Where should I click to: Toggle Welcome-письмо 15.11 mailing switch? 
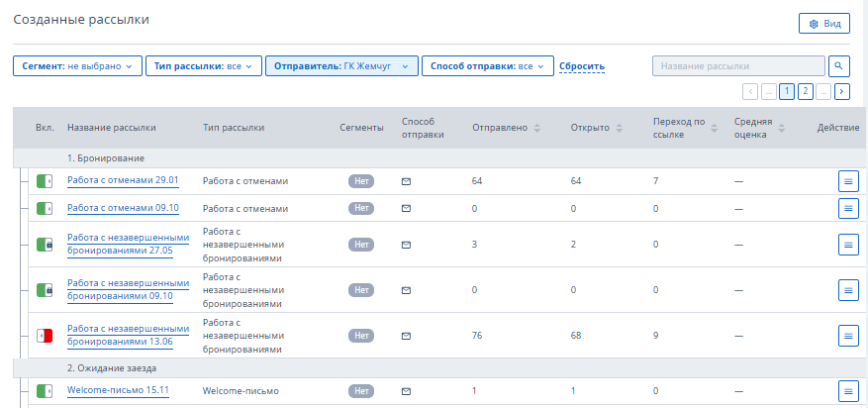tap(45, 391)
